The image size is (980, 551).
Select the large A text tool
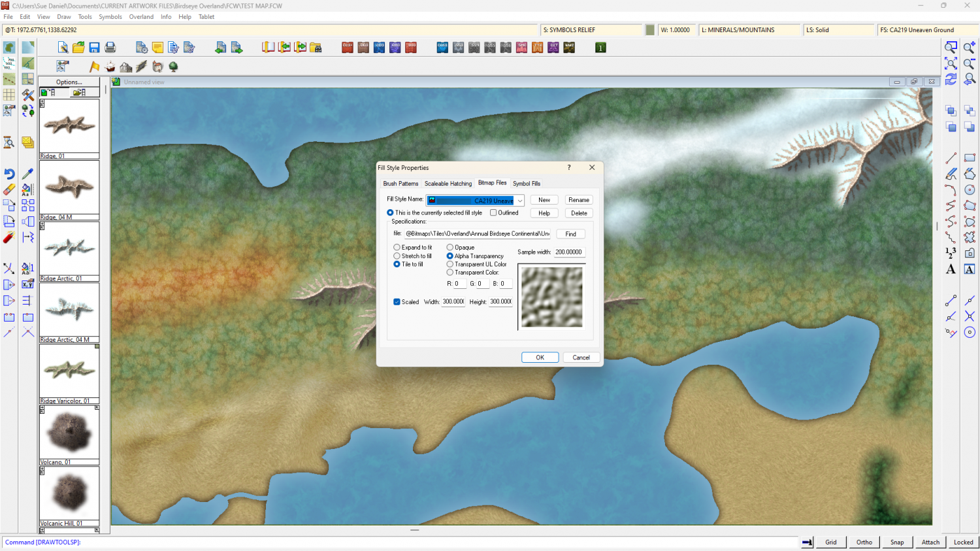coord(951,269)
